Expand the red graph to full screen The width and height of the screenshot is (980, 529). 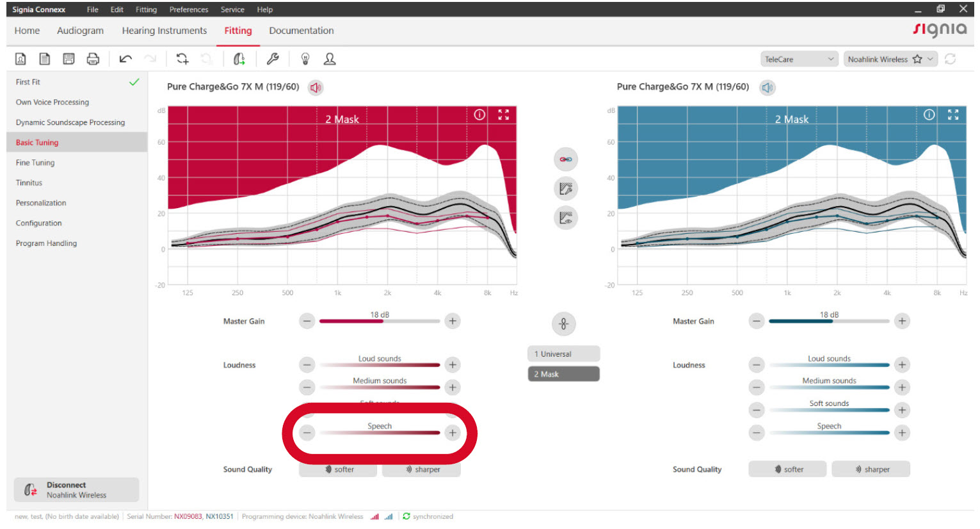click(x=504, y=115)
